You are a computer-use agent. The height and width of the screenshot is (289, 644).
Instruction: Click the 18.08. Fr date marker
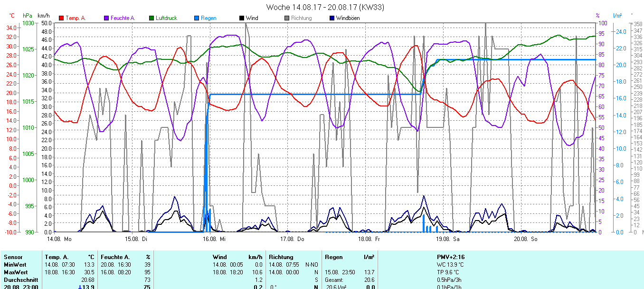click(x=370, y=239)
